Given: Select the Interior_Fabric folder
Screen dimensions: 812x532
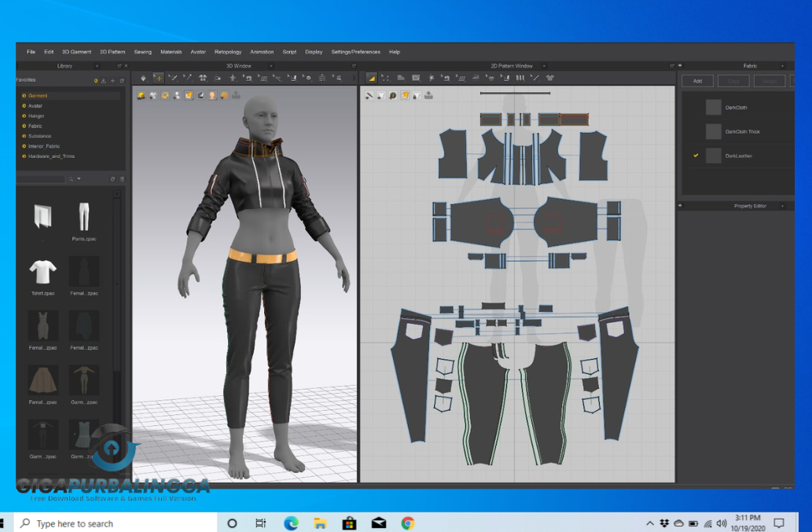Looking at the screenshot, I should pos(43,146).
